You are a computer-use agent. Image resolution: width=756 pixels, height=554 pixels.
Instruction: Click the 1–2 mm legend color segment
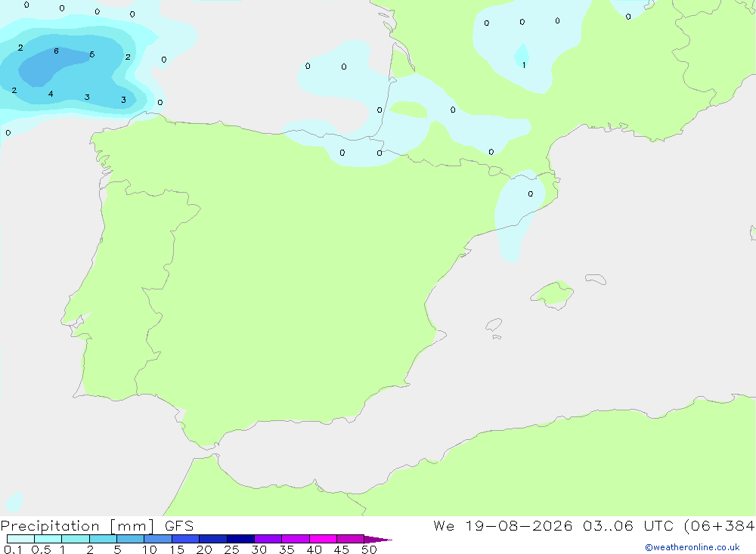click(x=75, y=539)
